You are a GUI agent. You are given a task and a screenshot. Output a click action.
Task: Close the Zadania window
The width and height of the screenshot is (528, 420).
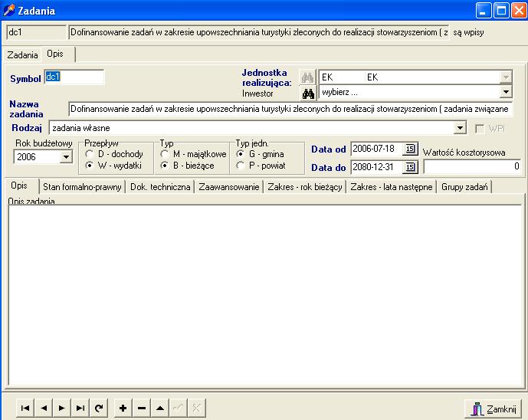click(x=519, y=11)
